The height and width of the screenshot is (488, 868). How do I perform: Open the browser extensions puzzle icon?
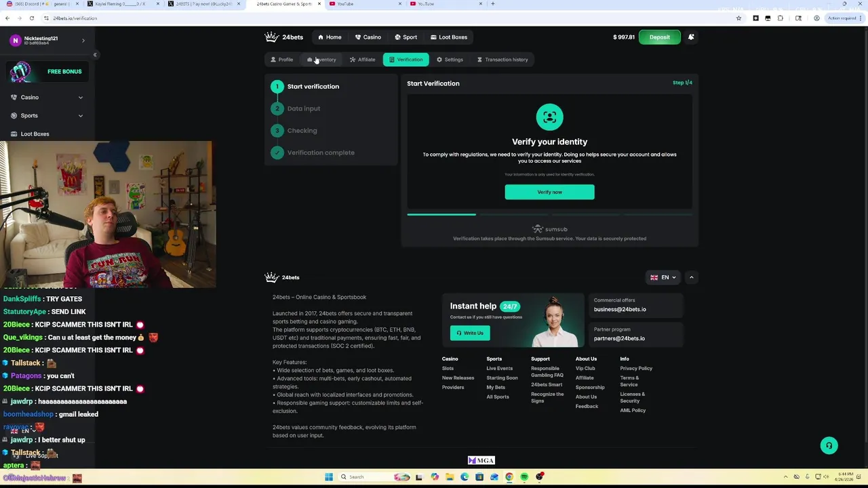[781, 18]
